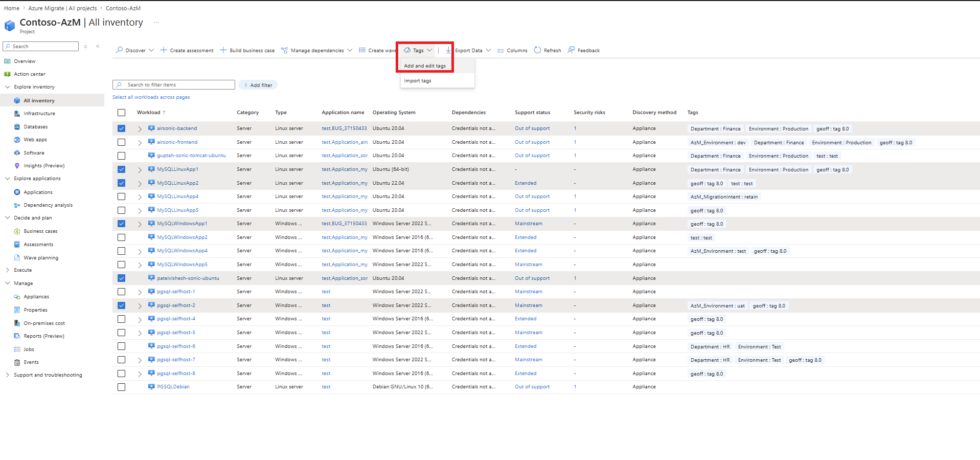
Task: Select the Infrastructure icon in sidebar
Action: [17, 114]
